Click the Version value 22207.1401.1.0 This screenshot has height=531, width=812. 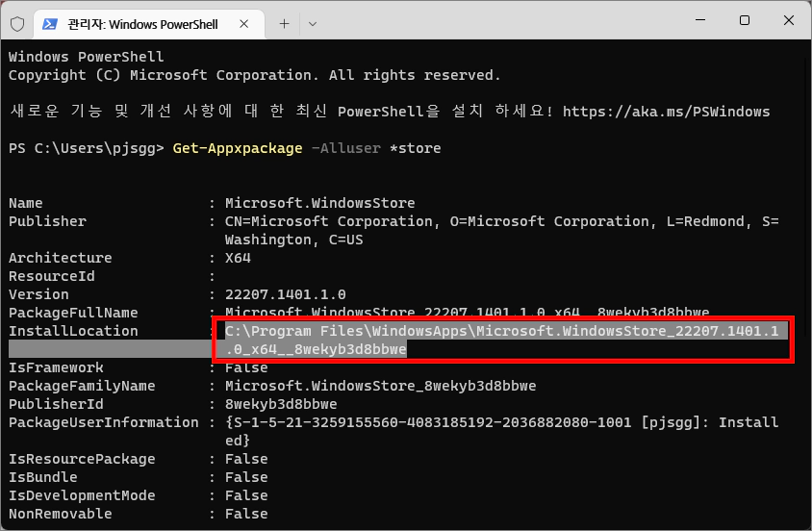pyautogui.click(x=286, y=294)
